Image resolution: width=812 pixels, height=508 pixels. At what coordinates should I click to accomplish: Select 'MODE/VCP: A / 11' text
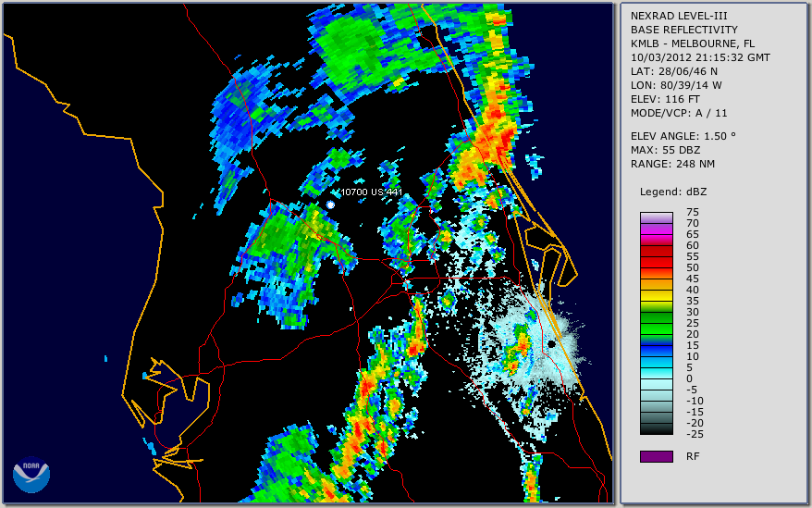click(x=679, y=113)
